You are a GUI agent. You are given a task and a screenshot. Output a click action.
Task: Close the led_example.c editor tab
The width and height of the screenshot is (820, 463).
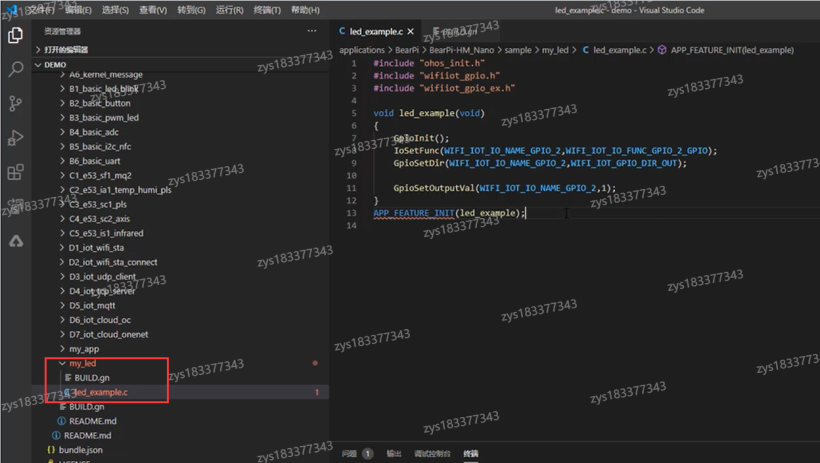coord(410,32)
